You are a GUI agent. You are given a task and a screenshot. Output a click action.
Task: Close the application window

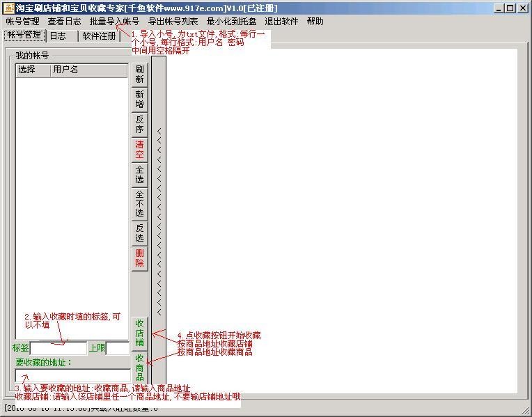522,8
